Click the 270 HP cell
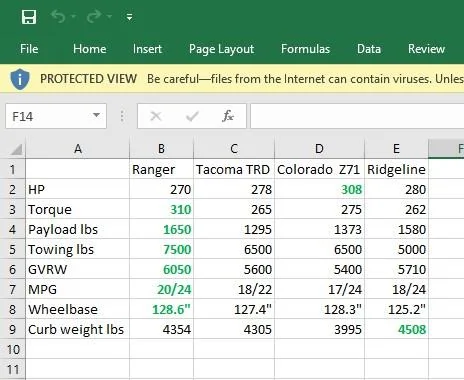Screen dimensions: 464x380 pyautogui.click(x=161, y=189)
